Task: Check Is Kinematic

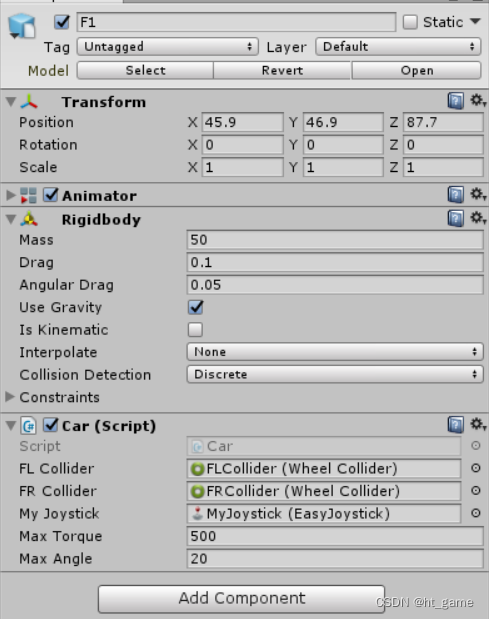Action: tap(195, 330)
